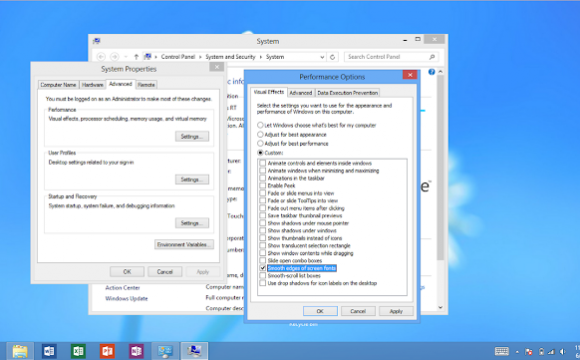Open the Hardware tab in System Properties
The height and width of the screenshot is (360, 580).
(92, 85)
